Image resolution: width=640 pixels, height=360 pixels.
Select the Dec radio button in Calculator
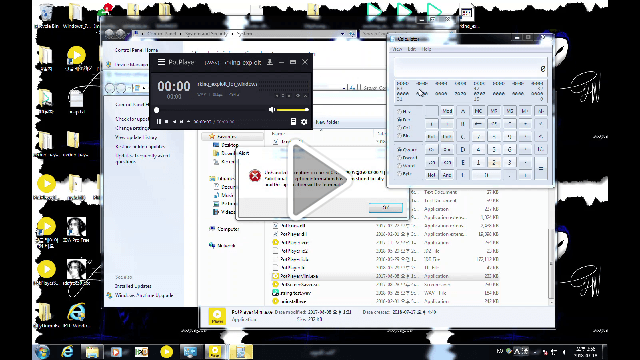[x=404, y=119]
